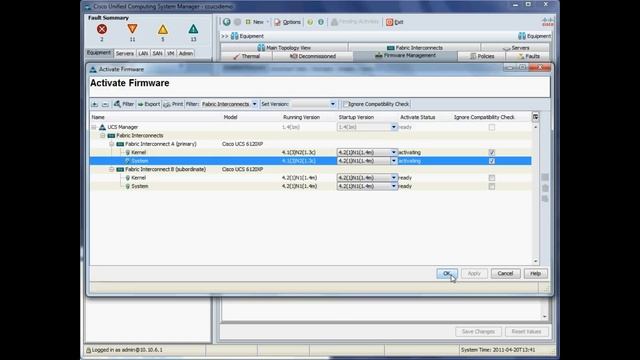
Task: Open Main Topology View tab
Action: click(284, 48)
